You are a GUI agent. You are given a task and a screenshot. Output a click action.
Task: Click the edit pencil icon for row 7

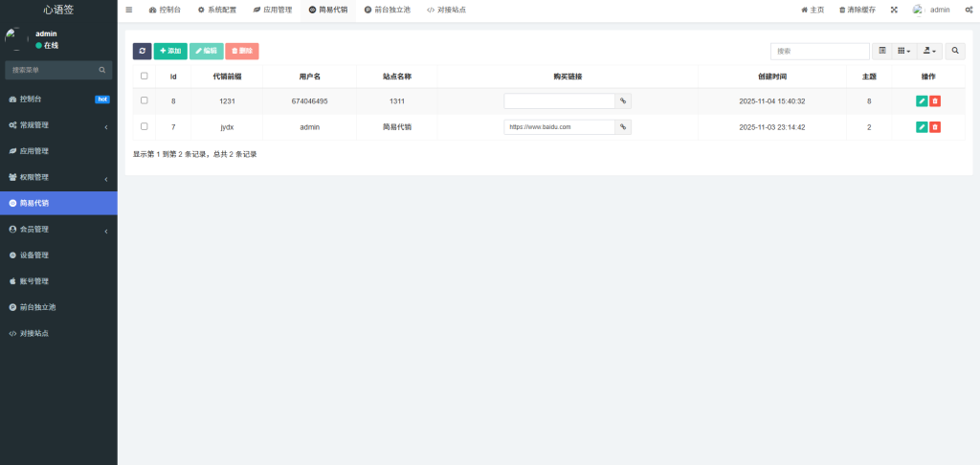(x=922, y=127)
